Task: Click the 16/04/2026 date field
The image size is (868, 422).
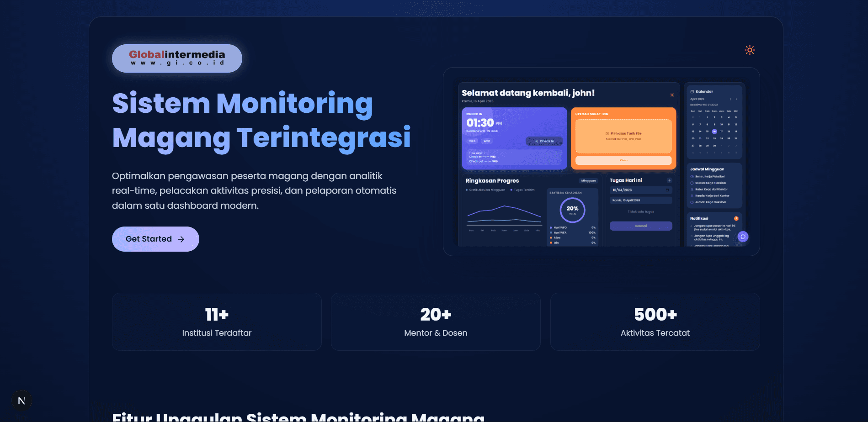Action: [641, 190]
